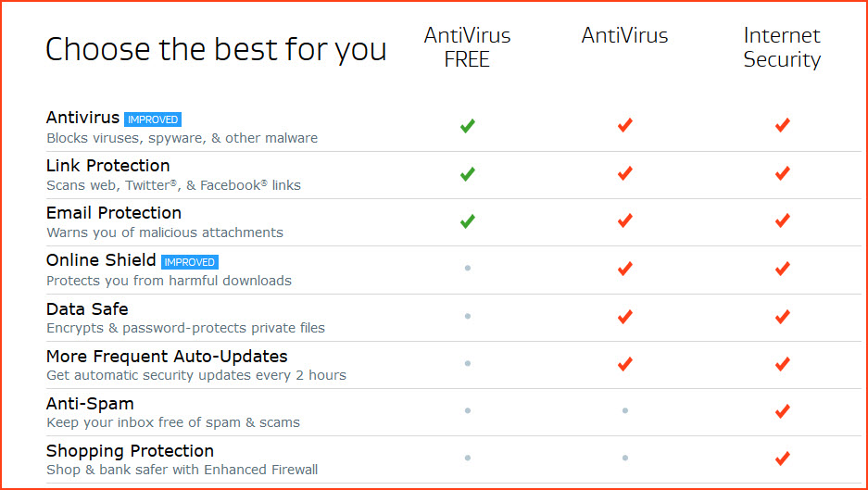Select the AntiVirus column header
Viewport: 868px width, 490px height.
(x=624, y=35)
